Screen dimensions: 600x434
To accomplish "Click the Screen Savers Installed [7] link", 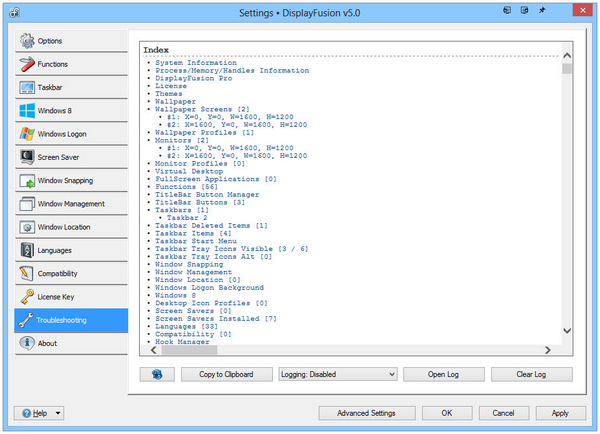I will [216, 318].
